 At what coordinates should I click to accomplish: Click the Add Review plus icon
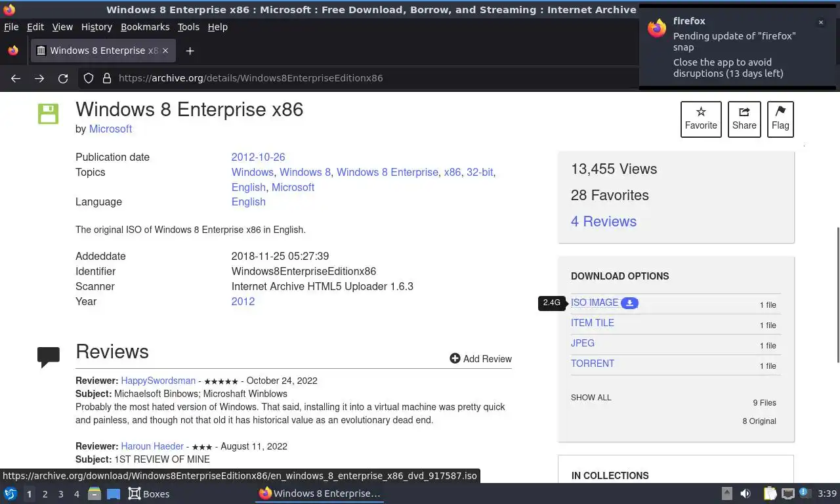[x=455, y=358]
